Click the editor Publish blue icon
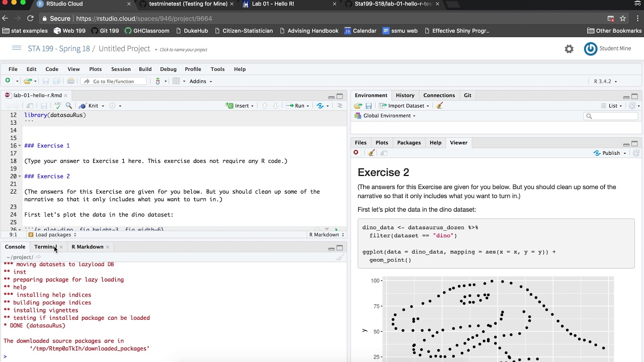The width and height of the screenshot is (644, 362). coord(320,106)
